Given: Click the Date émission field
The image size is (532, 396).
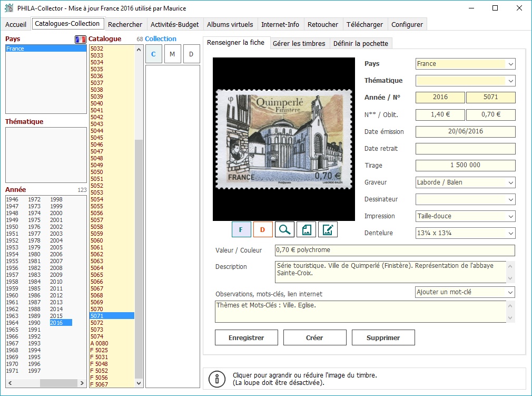Looking at the screenshot, I should [x=466, y=131].
